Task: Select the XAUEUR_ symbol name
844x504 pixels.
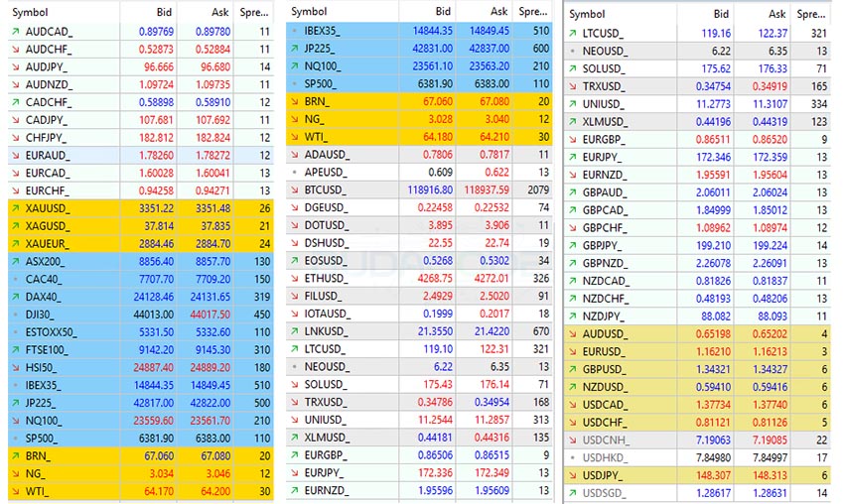Action: tap(48, 244)
